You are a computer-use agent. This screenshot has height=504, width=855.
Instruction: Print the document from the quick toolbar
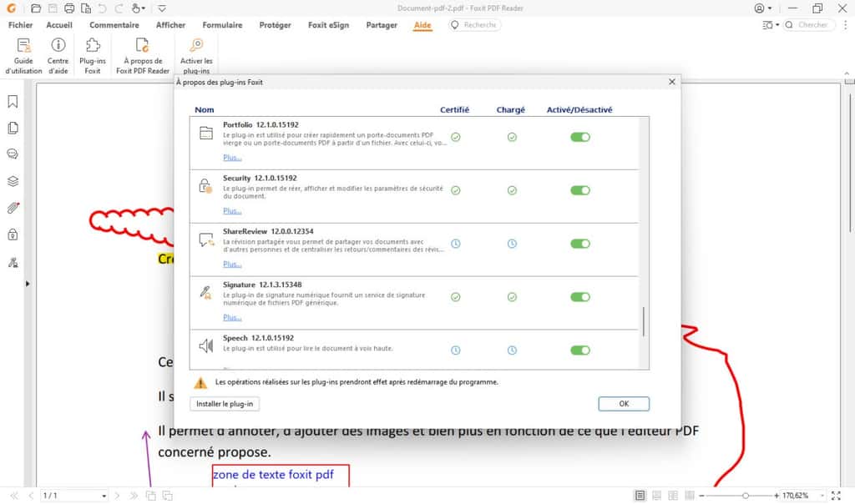point(68,8)
